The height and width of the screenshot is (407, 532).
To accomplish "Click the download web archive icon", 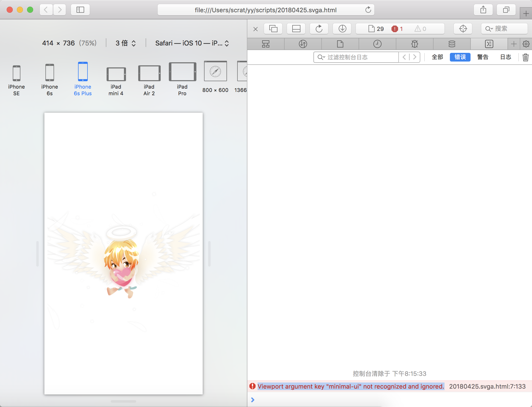I will click(342, 29).
